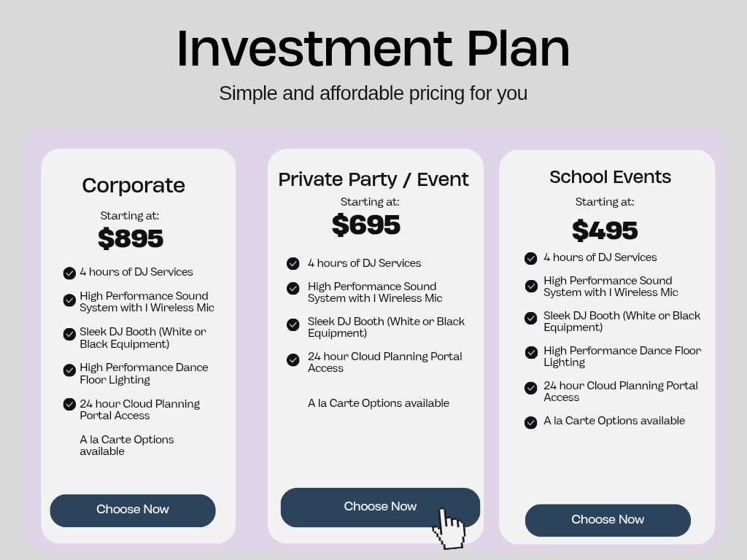
Task: Click the $895 Corporate price
Action: 131,238
